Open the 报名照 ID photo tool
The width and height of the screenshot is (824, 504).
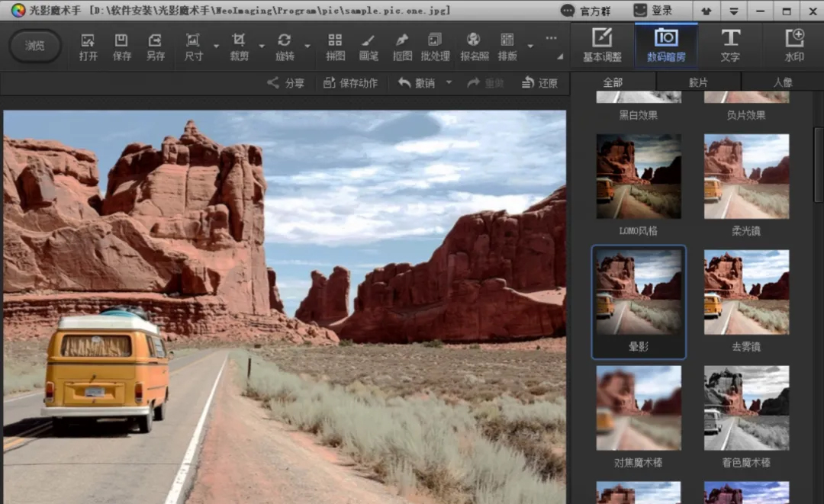[474, 47]
